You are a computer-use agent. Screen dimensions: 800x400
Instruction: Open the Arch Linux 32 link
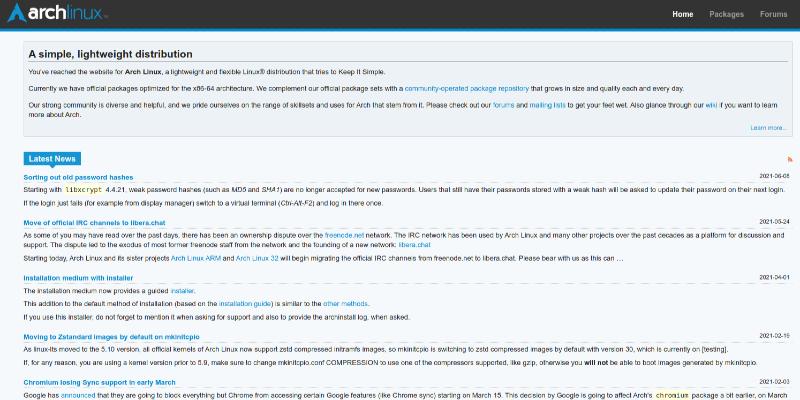click(x=256, y=258)
